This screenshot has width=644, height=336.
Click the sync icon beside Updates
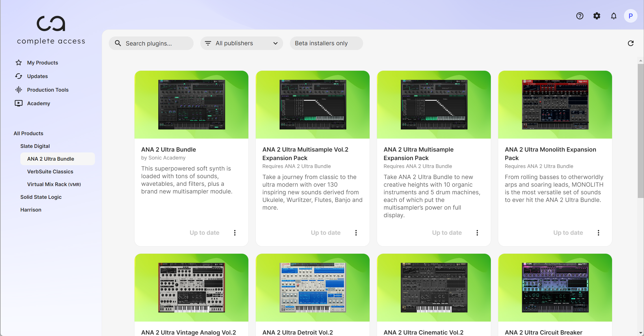(19, 76)
